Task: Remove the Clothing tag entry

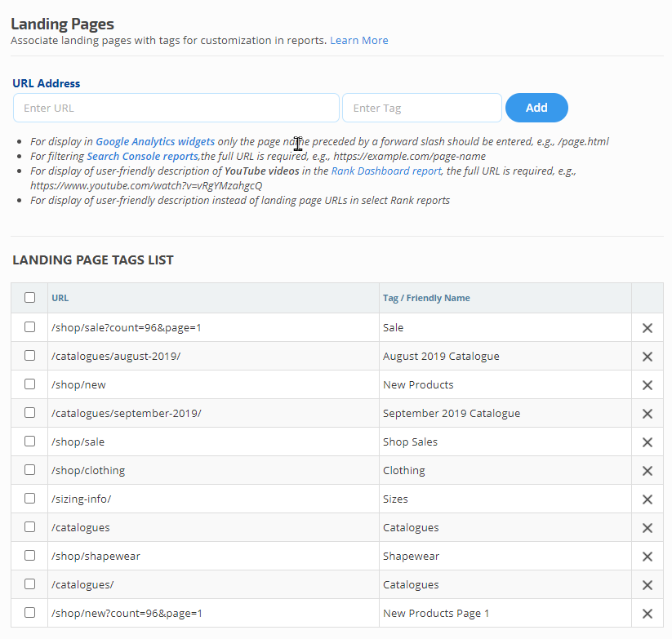Action: pos(647,471)
